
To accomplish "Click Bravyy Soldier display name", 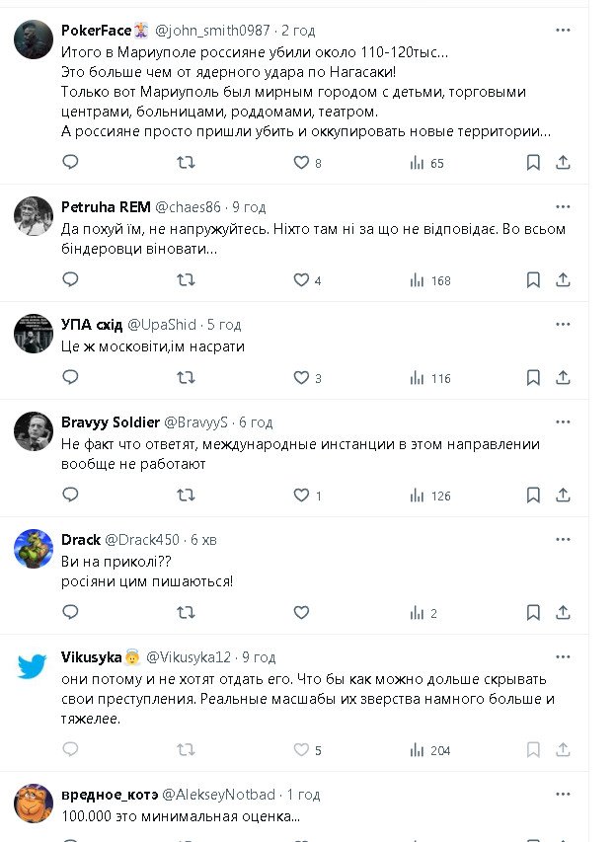I will pos(107,422).
